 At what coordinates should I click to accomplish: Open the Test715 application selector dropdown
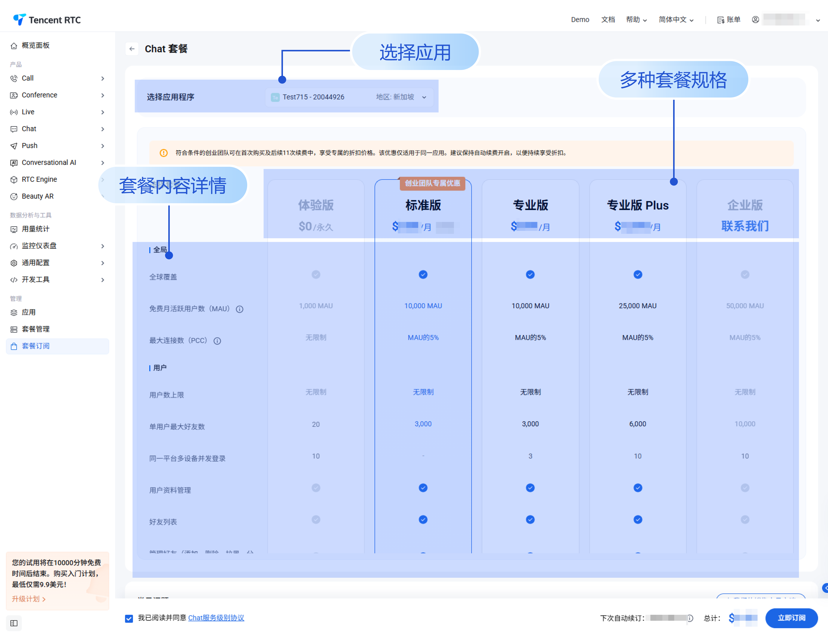[349, 97]
